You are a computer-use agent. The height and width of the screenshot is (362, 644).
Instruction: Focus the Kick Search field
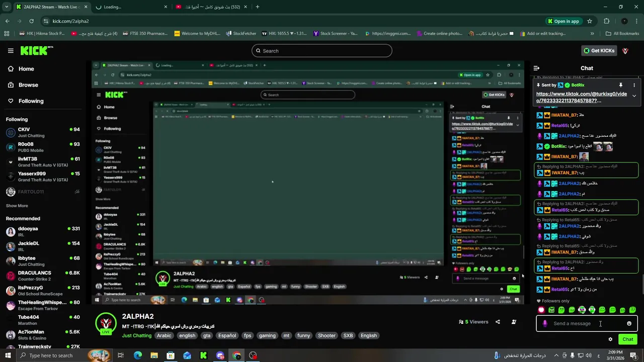click(x=322, y=51)
